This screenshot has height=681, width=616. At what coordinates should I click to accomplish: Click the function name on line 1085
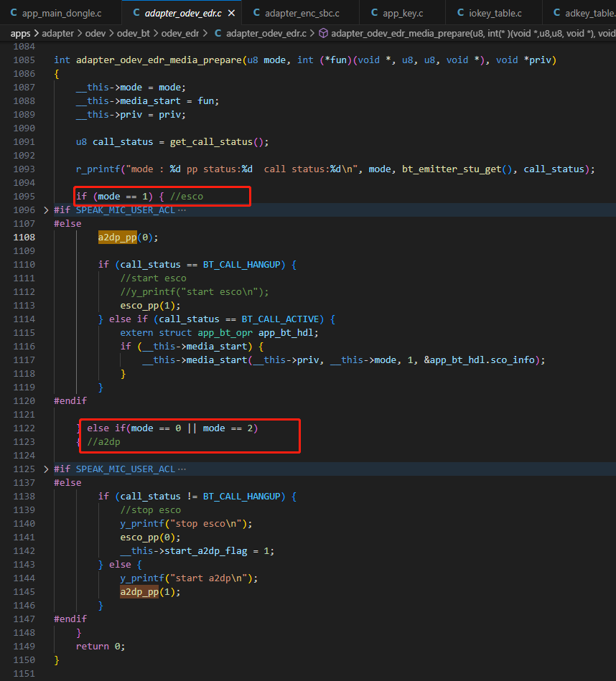(x=159, y=60)
